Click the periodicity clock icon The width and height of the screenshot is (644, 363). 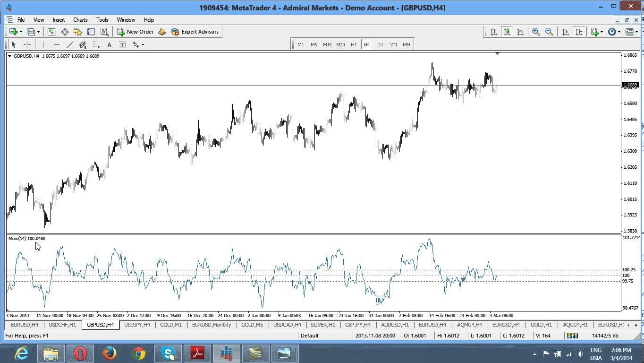612,32
